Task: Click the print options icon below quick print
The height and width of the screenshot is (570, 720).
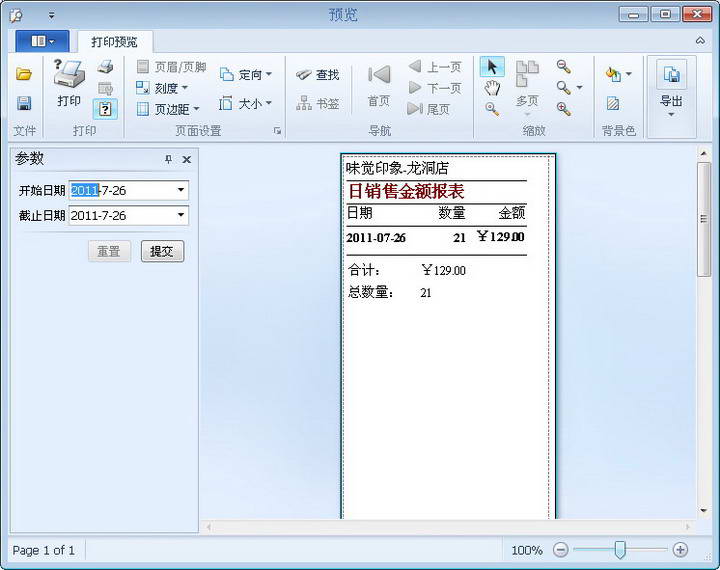Action: click(105, 88)
